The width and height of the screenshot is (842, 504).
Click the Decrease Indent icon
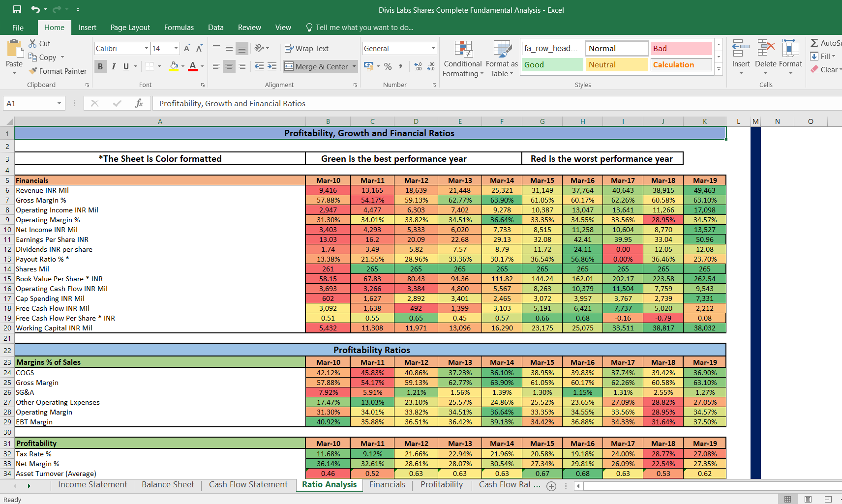[259, 66]
